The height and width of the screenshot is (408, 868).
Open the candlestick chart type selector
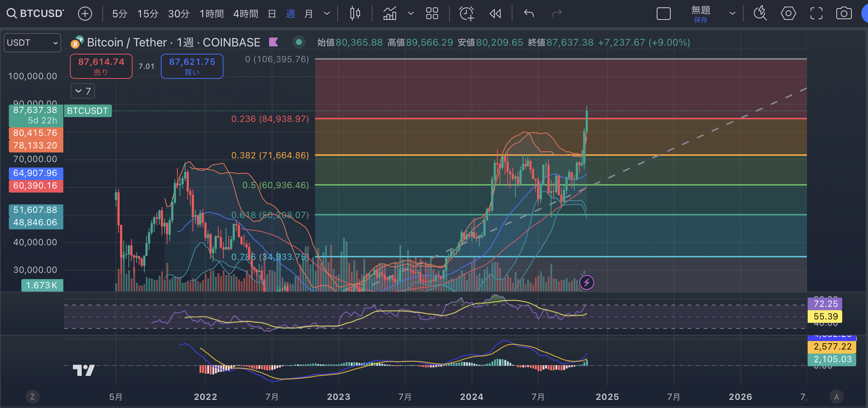click(x=355, y=14)
